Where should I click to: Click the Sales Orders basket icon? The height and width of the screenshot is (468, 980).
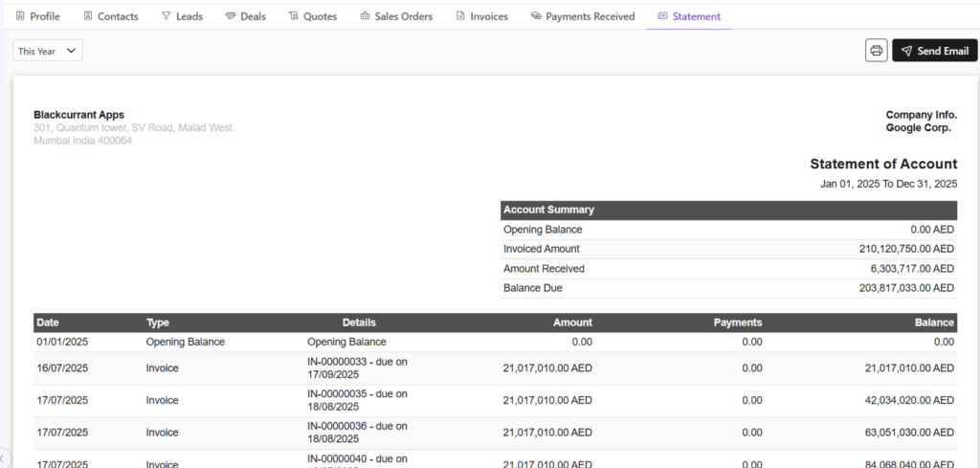(365, 16)
